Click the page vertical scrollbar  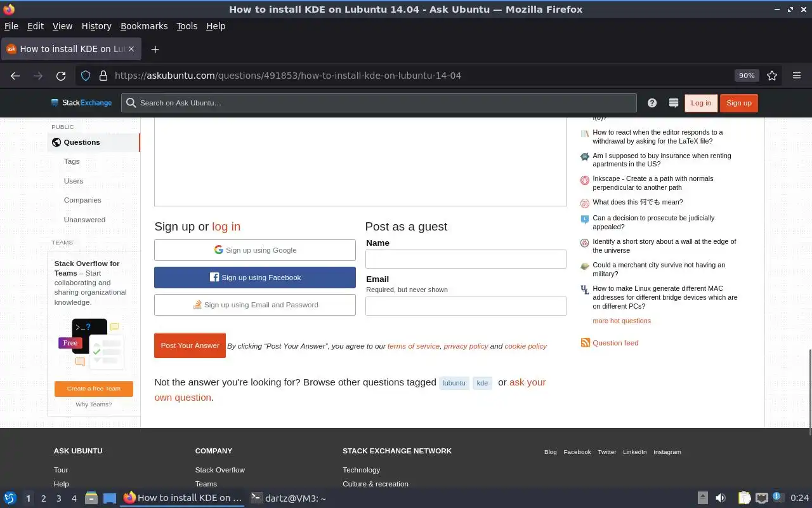pos(809,392)
